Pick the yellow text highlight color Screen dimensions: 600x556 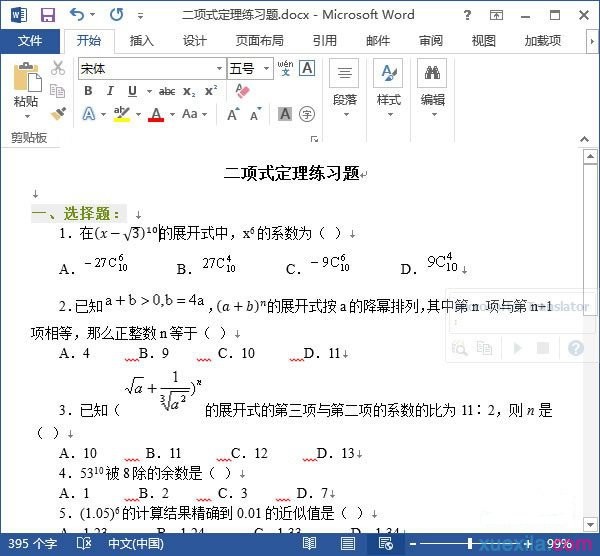[x=122, y=114]
